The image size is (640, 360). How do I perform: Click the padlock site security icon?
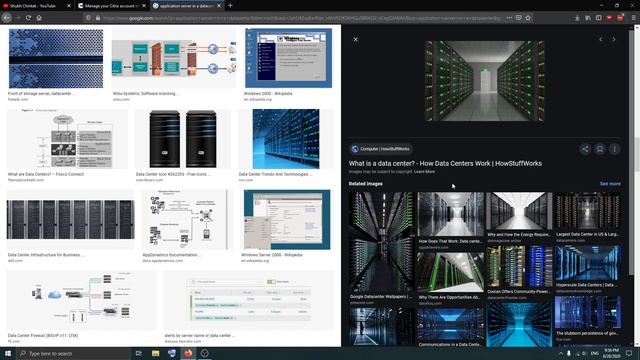pyautogui.click(x=98, y=18)
